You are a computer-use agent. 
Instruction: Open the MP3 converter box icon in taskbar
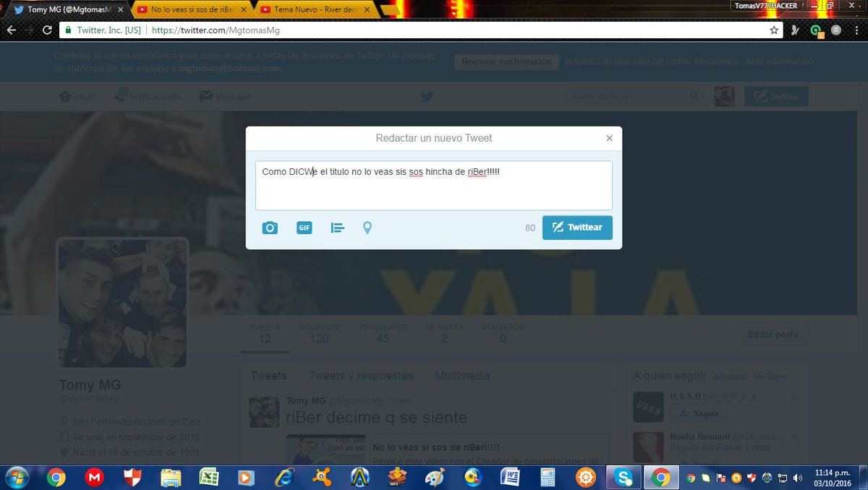coord(396,477)
